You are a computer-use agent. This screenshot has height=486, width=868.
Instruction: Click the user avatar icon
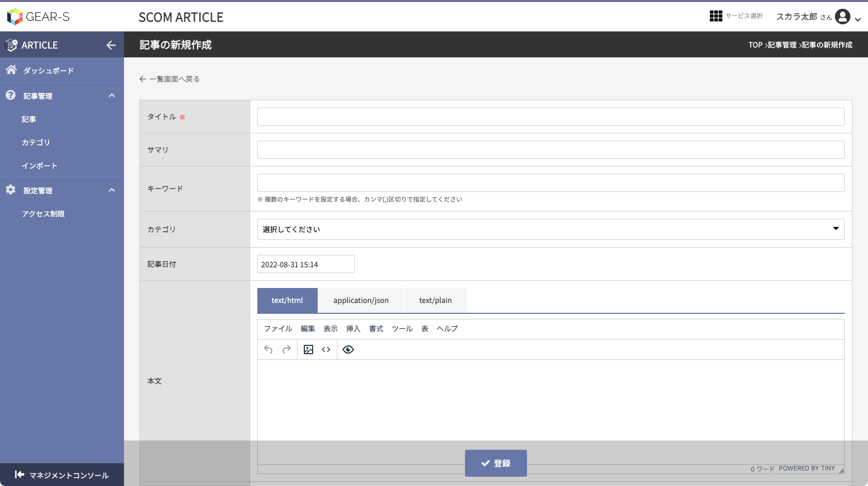coord(842,17)
